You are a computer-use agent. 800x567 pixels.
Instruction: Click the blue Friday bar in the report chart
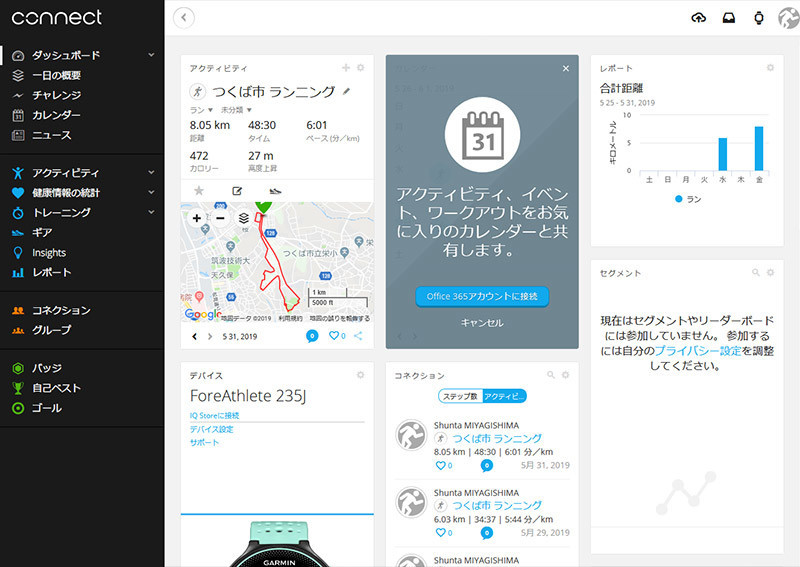pyautogui.click(x=759, y=149)
